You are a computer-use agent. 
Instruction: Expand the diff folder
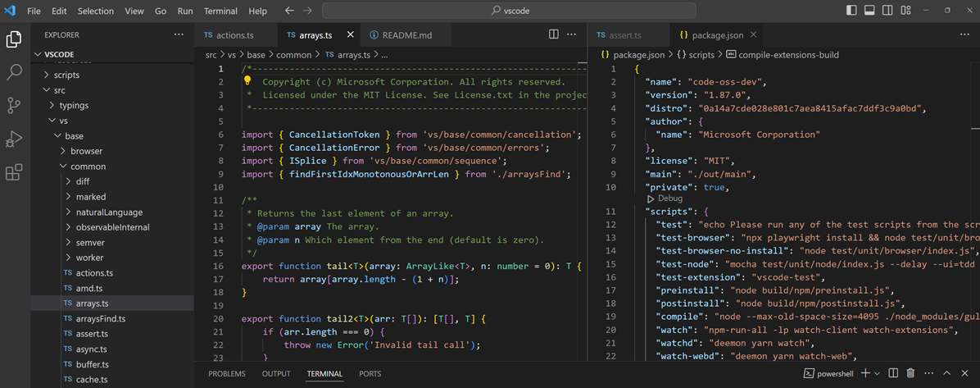click(x=68, y=181)
